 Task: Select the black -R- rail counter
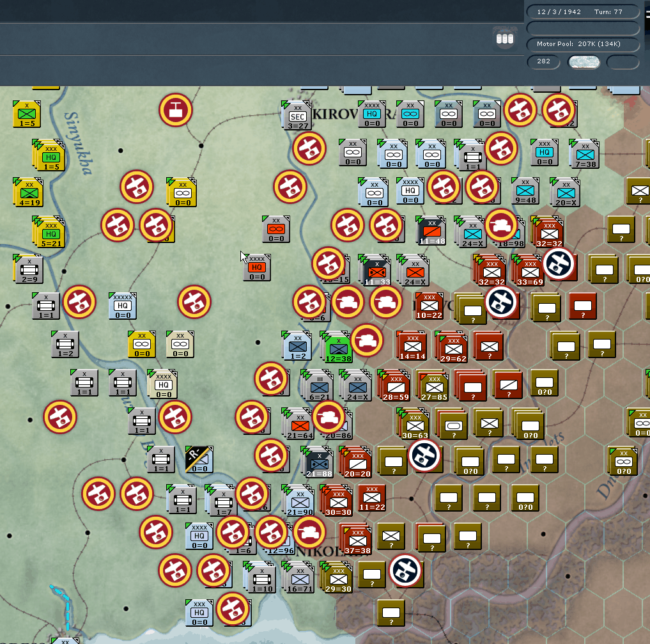(199, 459)
